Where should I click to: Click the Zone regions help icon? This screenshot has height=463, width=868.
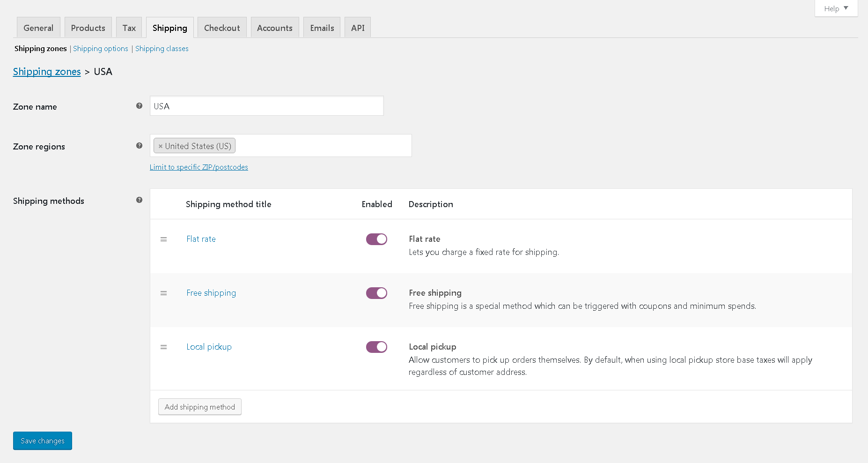(139, 145)
